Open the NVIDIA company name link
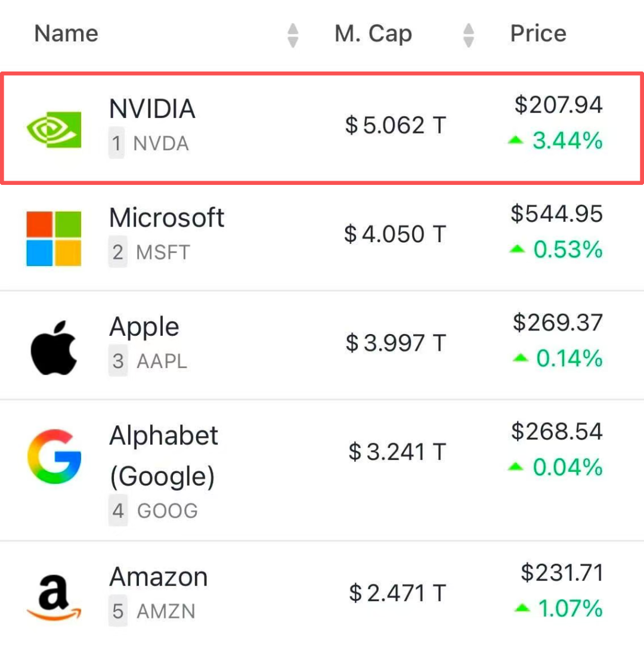644x646 pixels. point(152,109)
